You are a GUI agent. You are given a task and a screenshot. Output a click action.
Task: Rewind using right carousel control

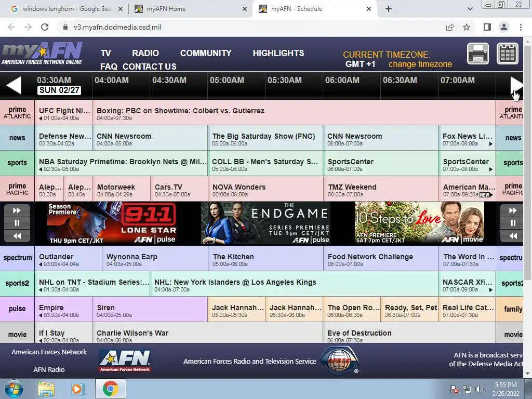513,236
